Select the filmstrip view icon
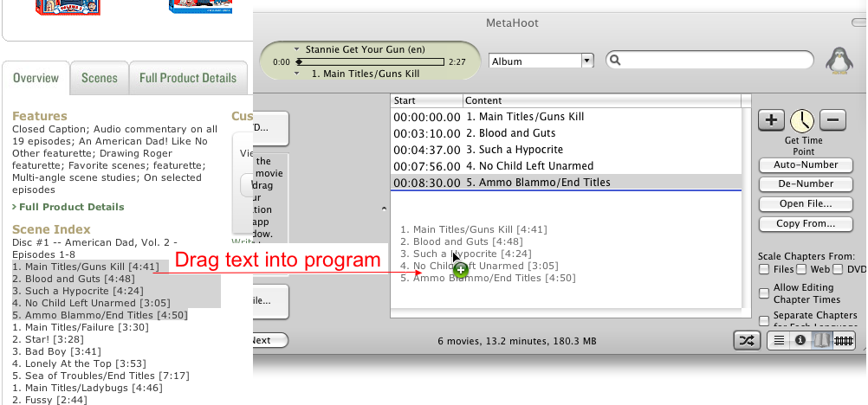 [844, 341]
